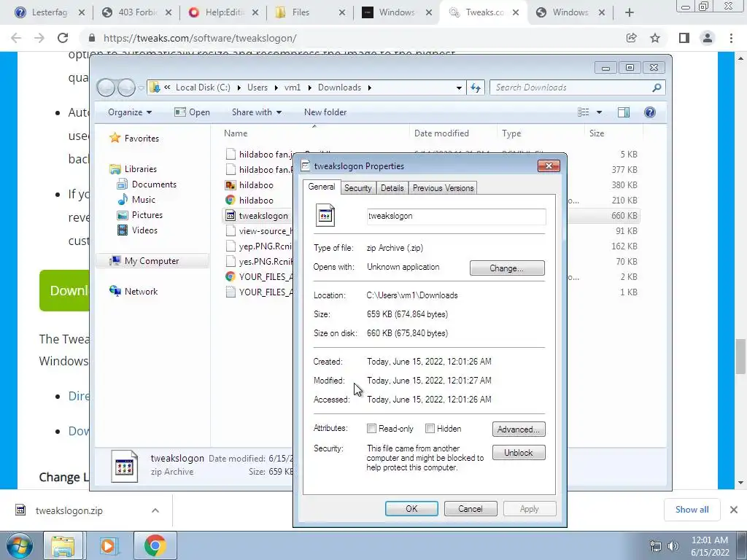Click the change view icon
Image resolution: width=747 pixels, height=560 pixels.
pos(583,112)
